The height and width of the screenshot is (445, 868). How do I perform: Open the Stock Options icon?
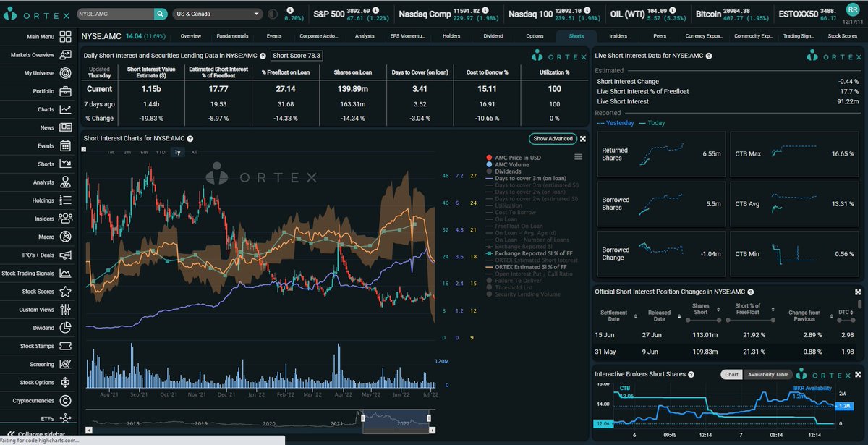point(66,383)
